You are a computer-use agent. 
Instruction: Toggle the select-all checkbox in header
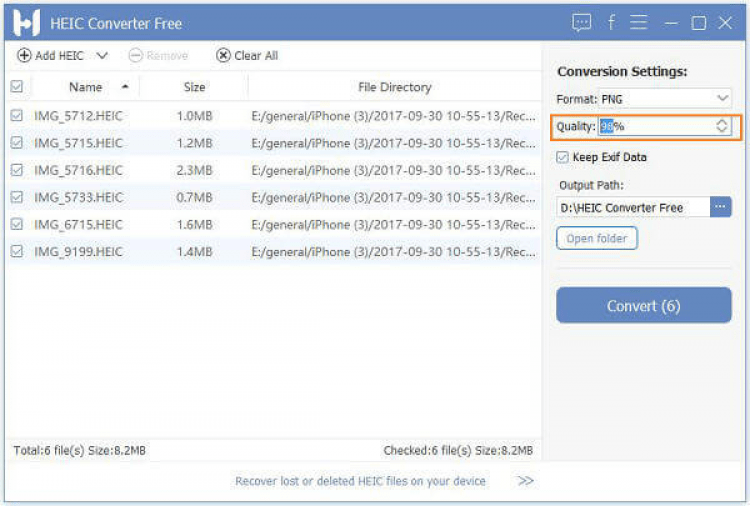(x=16, y=87)
